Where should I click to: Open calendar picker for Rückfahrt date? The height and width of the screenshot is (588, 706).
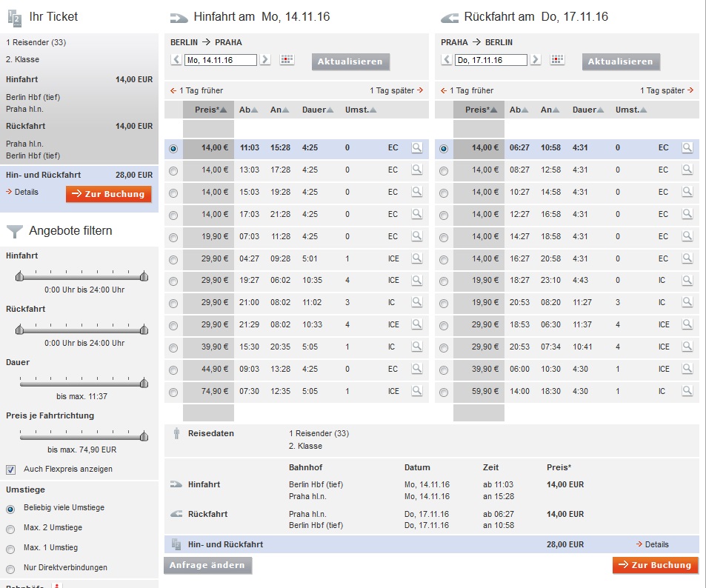557,59
